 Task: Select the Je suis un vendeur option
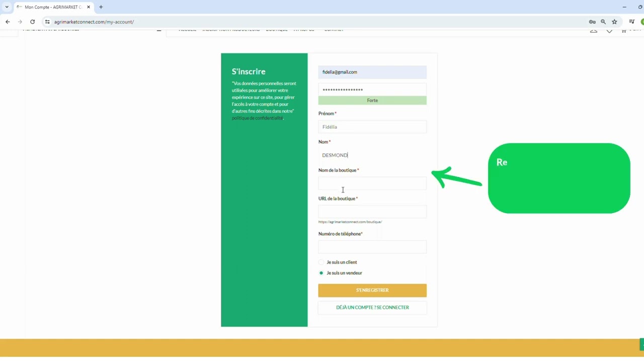[x=321, y=273]
